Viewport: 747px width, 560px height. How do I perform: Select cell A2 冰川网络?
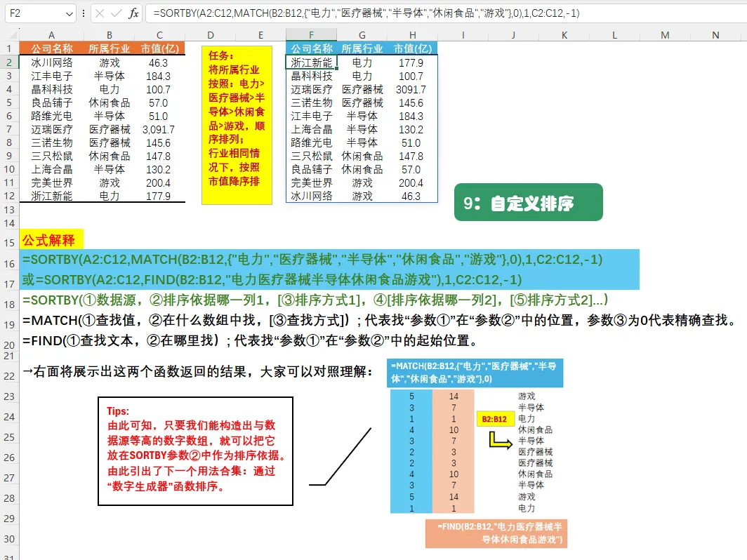point(51,63)
